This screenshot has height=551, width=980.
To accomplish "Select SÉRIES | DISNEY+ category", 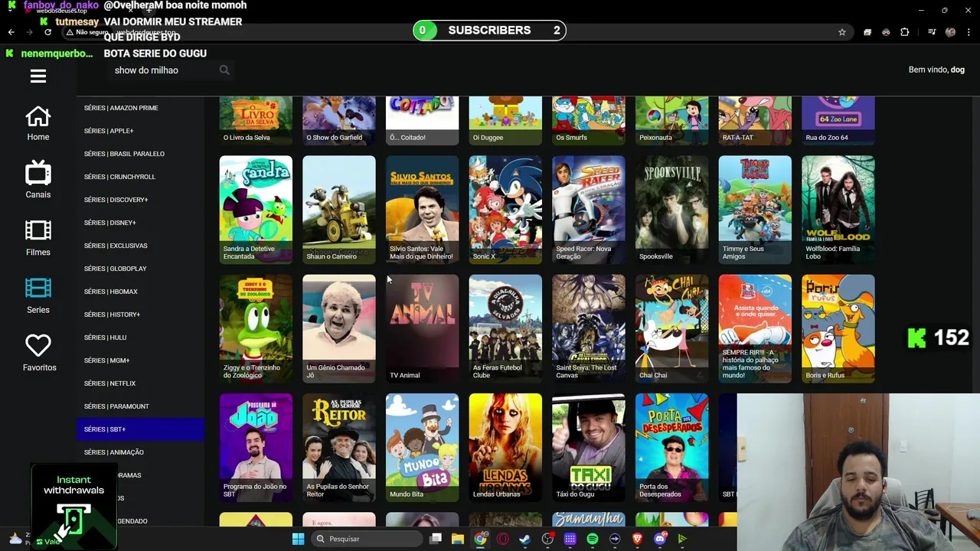I will pos(140,223).
